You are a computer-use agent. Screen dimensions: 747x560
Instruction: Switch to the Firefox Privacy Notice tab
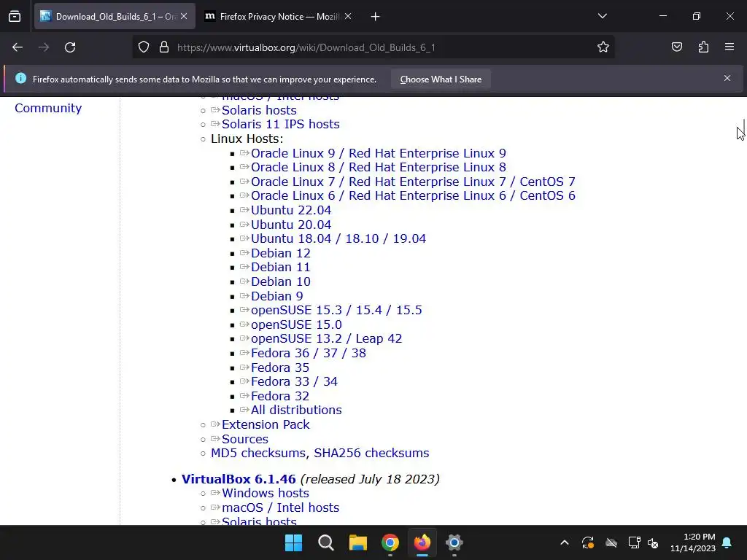pyautogui.click(x=279, y=17)
